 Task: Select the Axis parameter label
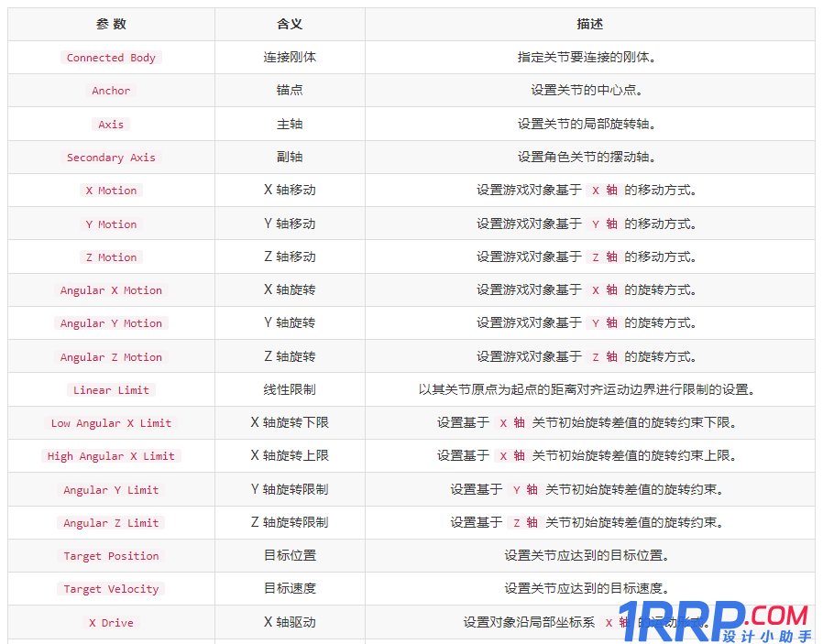111,124
